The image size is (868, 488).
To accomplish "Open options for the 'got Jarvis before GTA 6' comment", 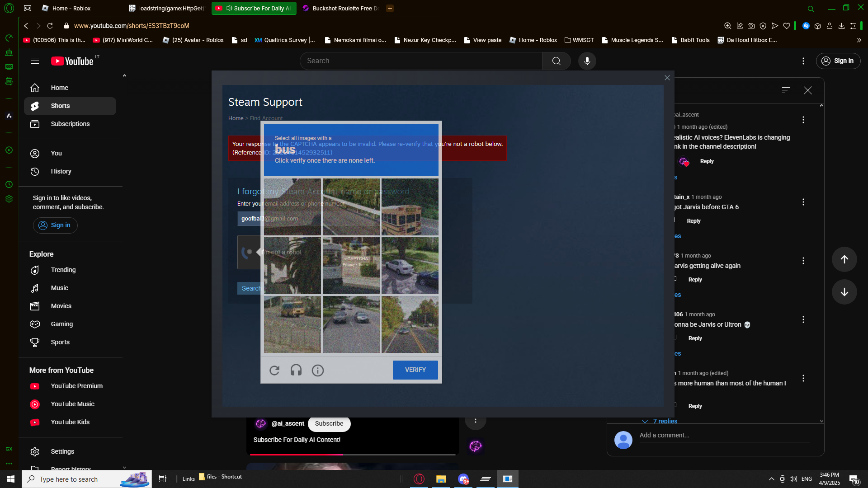I will (803, 202).
